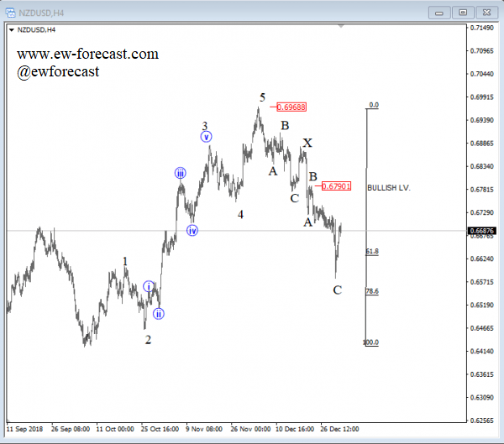Open the NZDUSD,H4 chart dropdown arrow

[12, 30]
